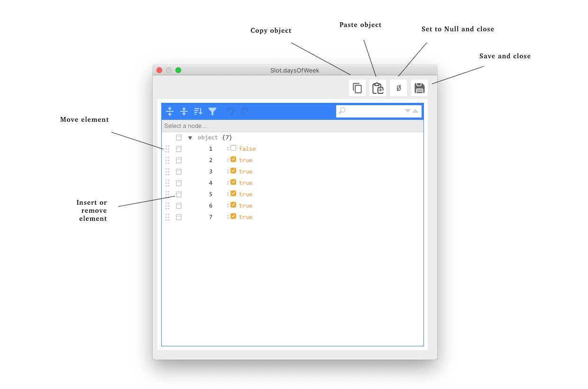Viewport: 588px width, 389px height.
Task: Click the search magnifier icon
Action: 342,111
